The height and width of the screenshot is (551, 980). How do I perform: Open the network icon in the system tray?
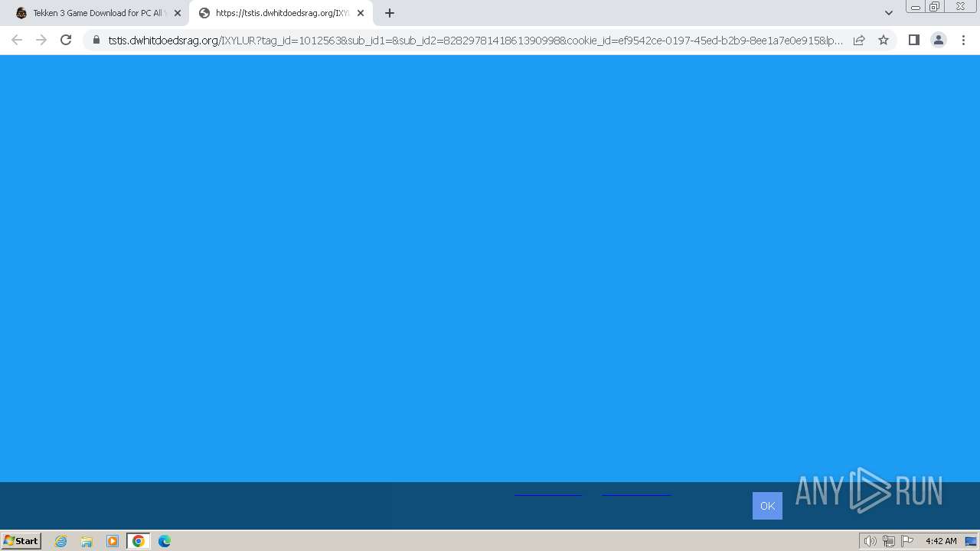click(x=889, y=541)
